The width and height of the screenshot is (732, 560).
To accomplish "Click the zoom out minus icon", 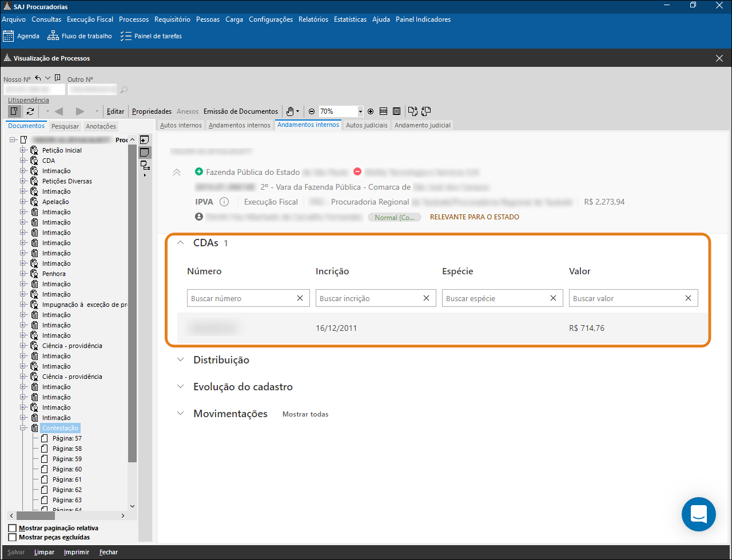I will pos(312,111).
